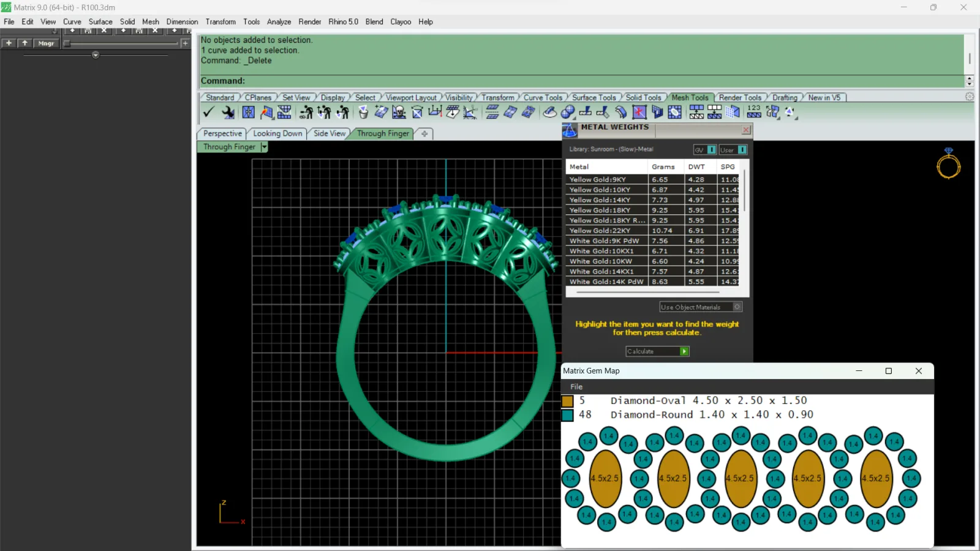Viewport: 980px width, 551px height.
Task: Open the Render Tools toolbar tab
Action: pyautogui.click(x=740, y=97)
